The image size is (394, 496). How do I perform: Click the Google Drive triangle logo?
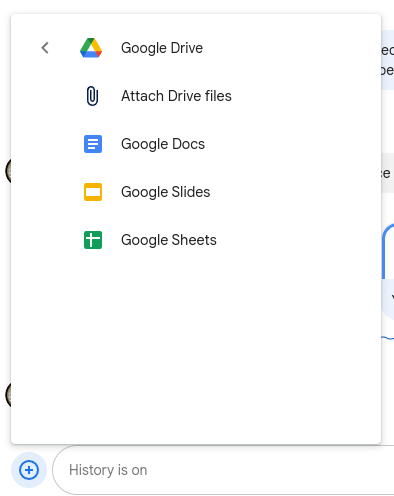91,48
